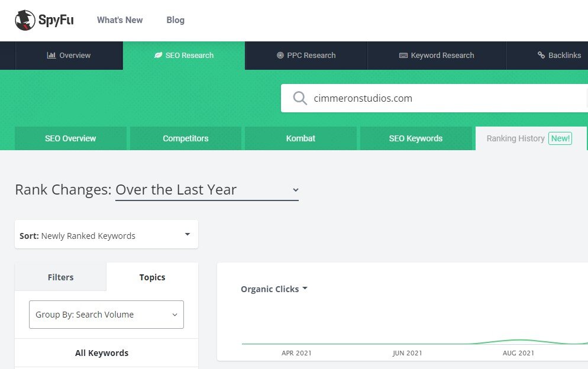Click the PPC Research target icon
The height and width of the screenshot is (369, 588).
(x=280, y=55)
